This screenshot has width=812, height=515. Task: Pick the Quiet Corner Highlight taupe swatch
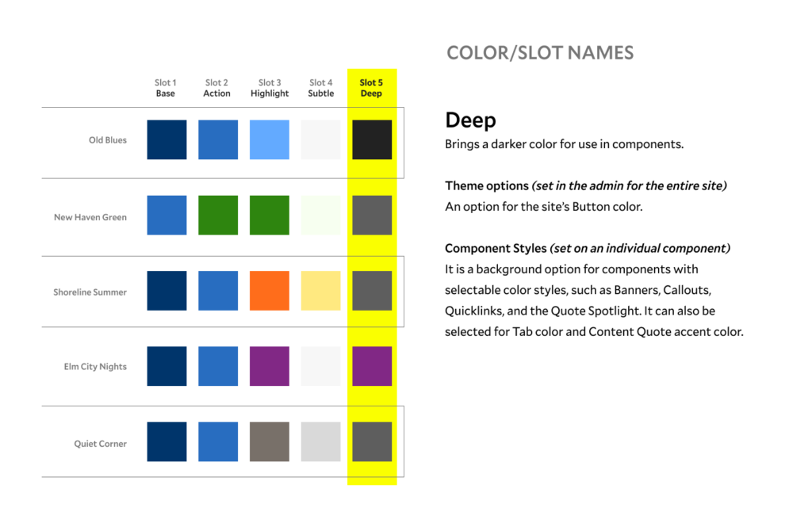pos(270,441)
